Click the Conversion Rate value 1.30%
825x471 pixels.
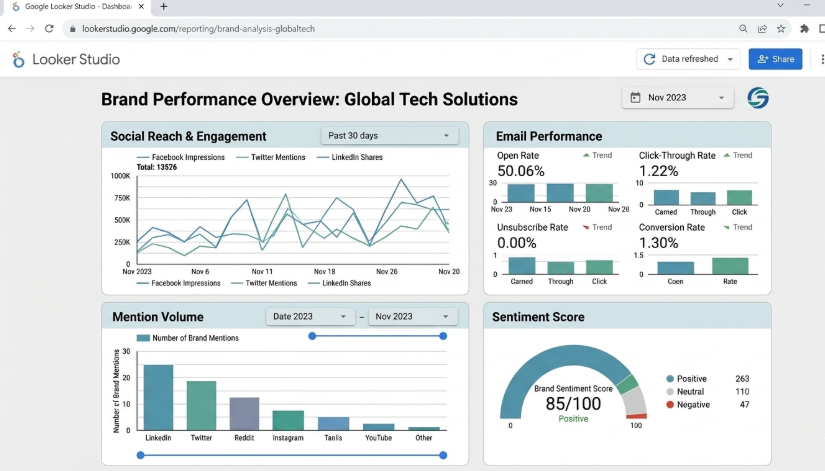[658, 243]
